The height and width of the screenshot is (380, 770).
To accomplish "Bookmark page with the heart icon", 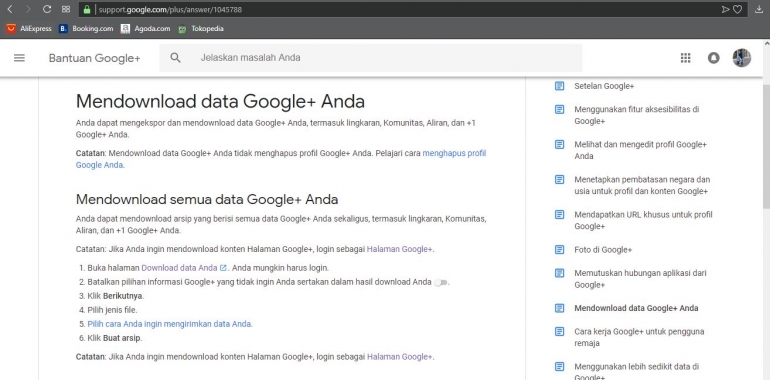I will pyautogui.click(x=737, y=9).
